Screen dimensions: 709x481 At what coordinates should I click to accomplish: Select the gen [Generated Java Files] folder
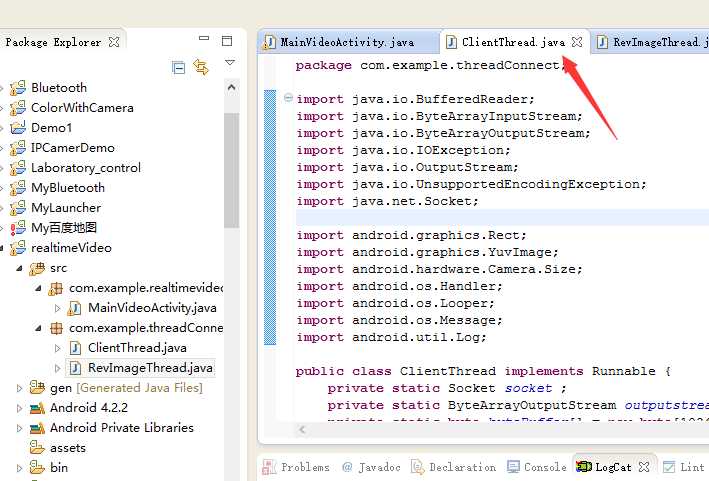point(126,388)
